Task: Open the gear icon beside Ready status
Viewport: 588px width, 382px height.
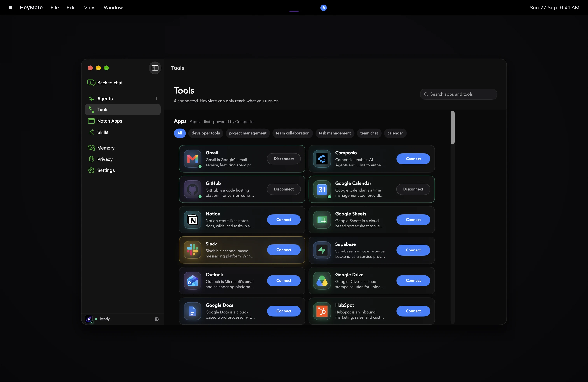Action: [157, 319]
